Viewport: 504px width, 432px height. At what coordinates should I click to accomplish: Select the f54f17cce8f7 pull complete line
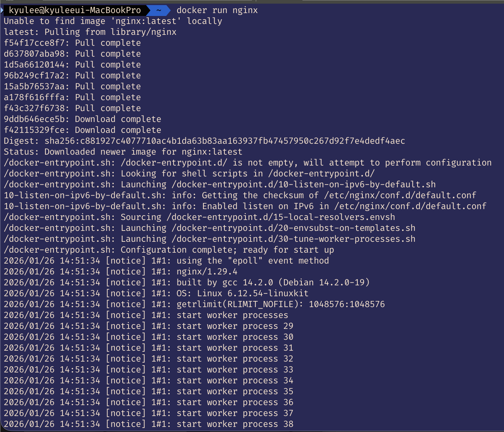tap(72, 43)
